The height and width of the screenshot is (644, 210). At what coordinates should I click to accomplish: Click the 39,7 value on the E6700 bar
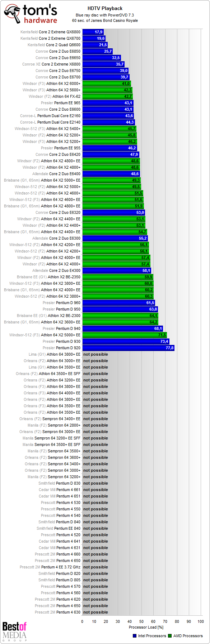(124, 77)
